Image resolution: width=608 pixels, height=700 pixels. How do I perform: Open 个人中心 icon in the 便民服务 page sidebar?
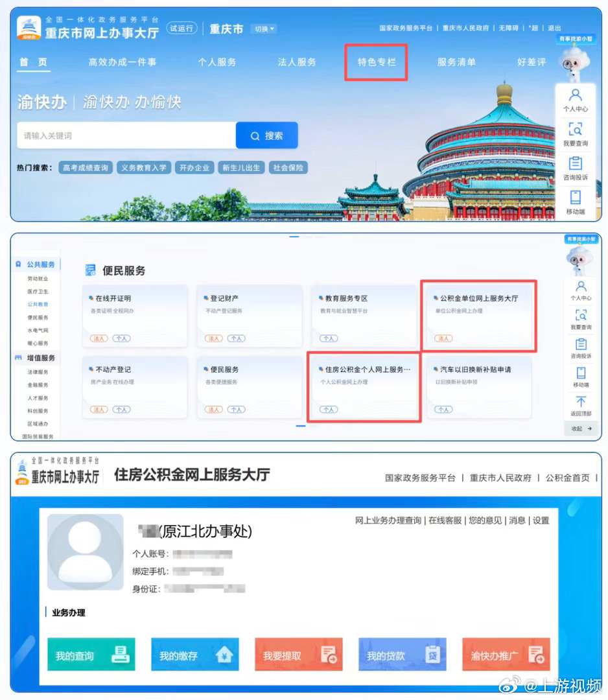pos(581,286)
